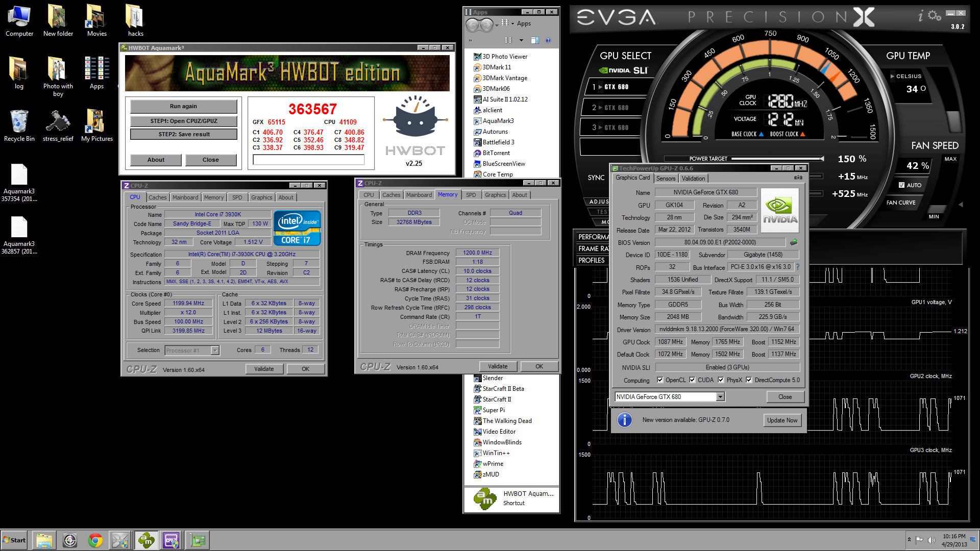
Task: Switch to Sensors tab in GPU-Z
Action: tap(666, 179)
